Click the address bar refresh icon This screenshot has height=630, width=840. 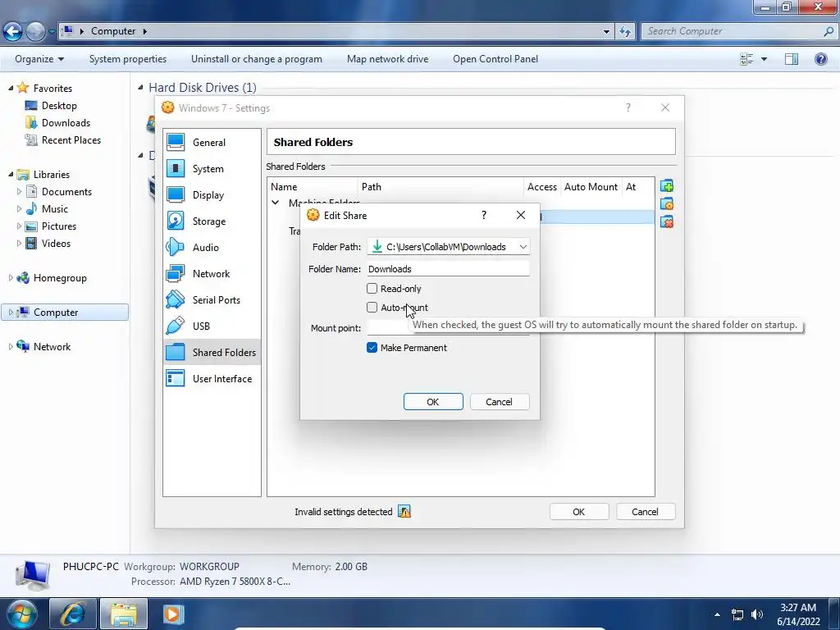(624, 31)
